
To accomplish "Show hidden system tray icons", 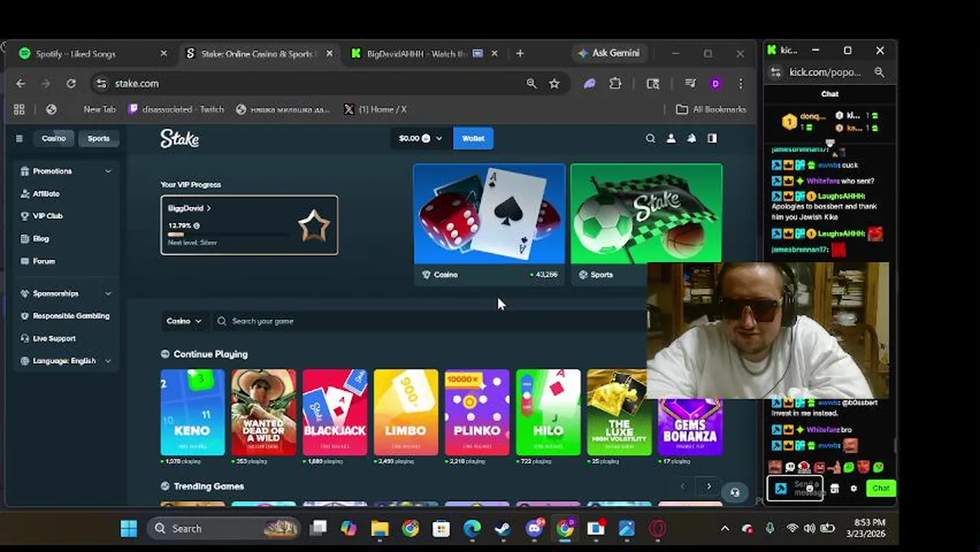I will tap(725, 528).
